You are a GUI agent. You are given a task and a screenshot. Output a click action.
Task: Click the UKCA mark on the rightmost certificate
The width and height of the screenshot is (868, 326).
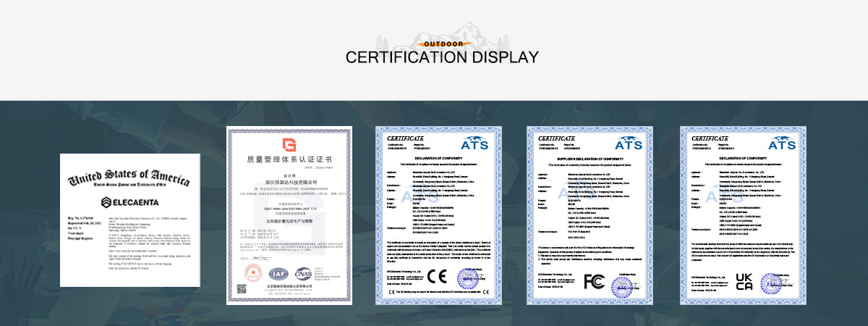744,282
